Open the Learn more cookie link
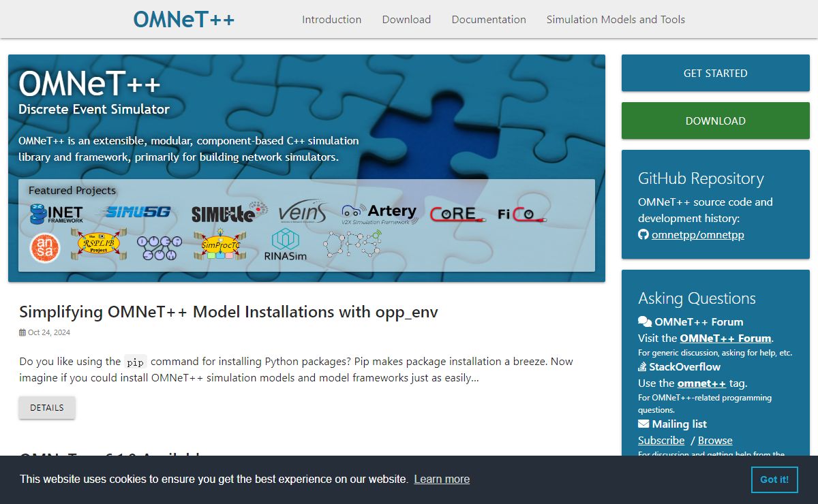 click(x=442, y=479)
